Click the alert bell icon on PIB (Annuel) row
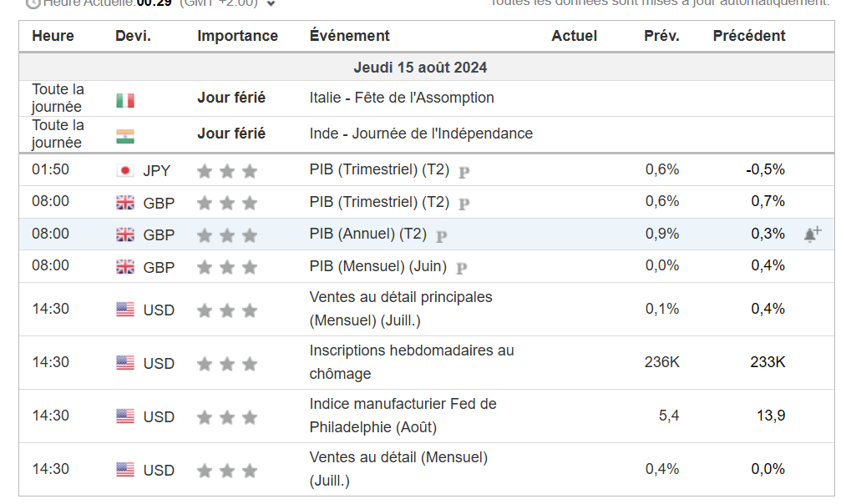The image size is (851, 504). [813, 234]
